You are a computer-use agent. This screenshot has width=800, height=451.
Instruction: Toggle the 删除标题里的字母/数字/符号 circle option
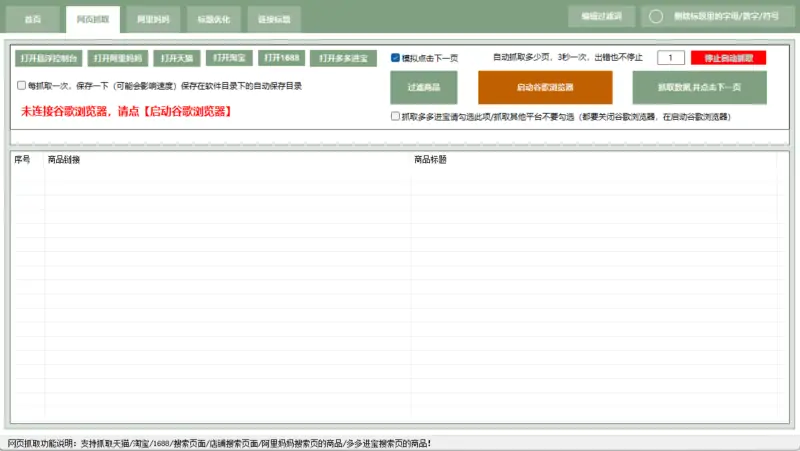point(657,17)
